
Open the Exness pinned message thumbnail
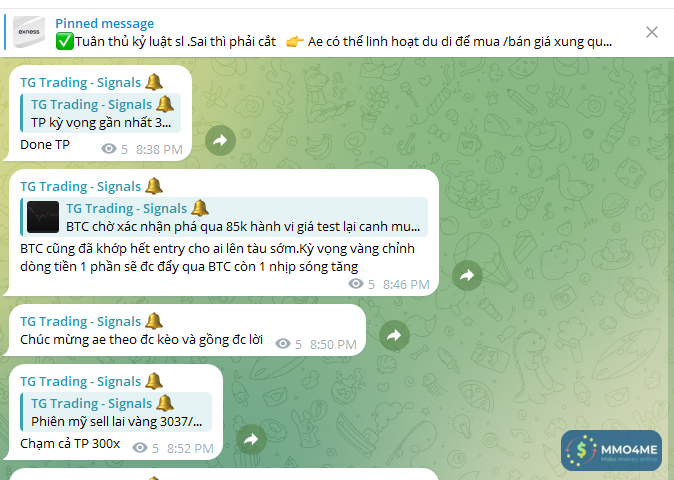29,32
